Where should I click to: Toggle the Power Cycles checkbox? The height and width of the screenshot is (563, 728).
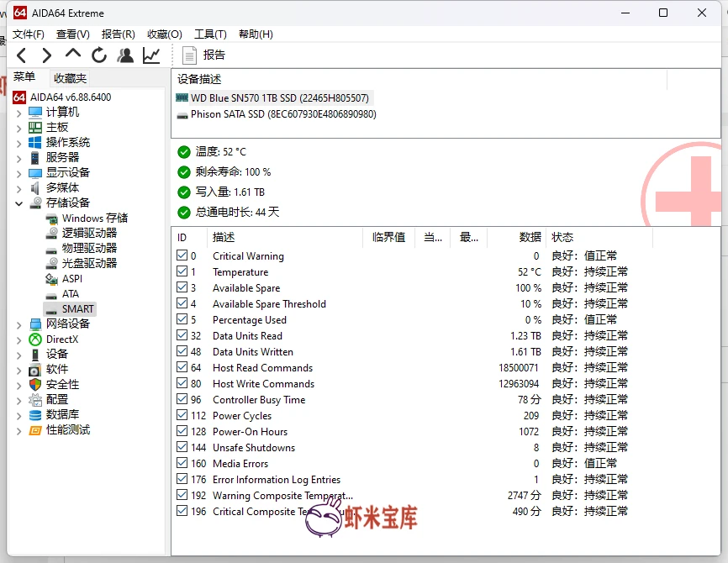[x=182, y=415]
